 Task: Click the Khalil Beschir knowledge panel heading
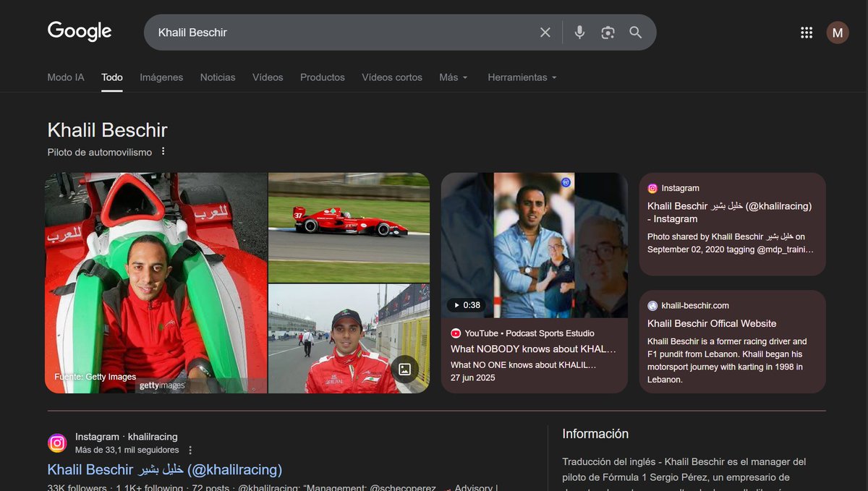(x=108, y=130)
